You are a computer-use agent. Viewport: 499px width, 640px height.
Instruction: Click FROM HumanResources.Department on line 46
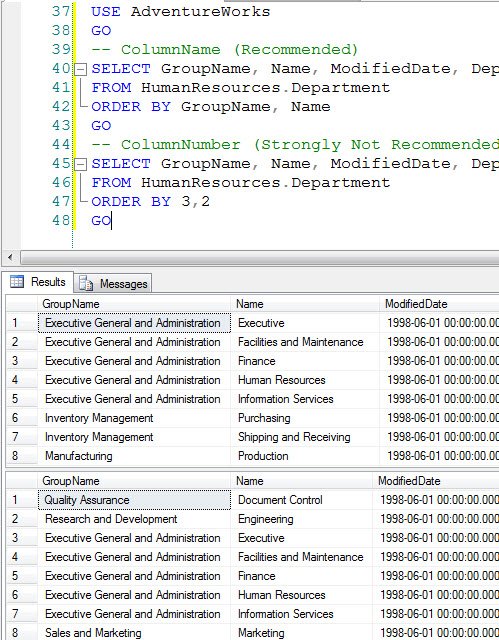pos(241,182)
